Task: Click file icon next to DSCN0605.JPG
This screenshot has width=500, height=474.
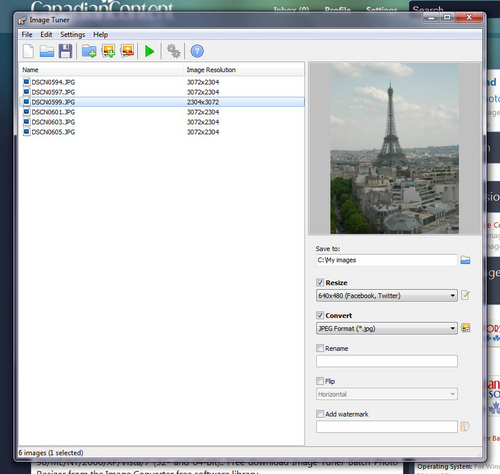Action: pyautogui.click(x=26, y=132)
